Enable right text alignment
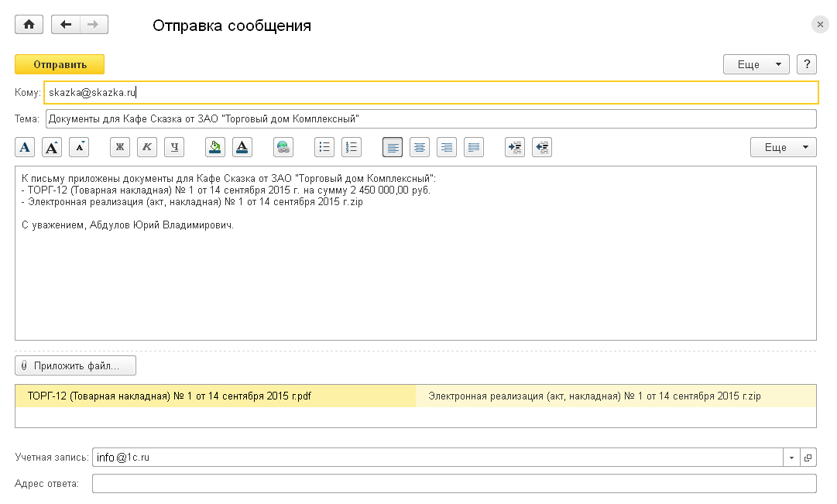 point(446,147)
